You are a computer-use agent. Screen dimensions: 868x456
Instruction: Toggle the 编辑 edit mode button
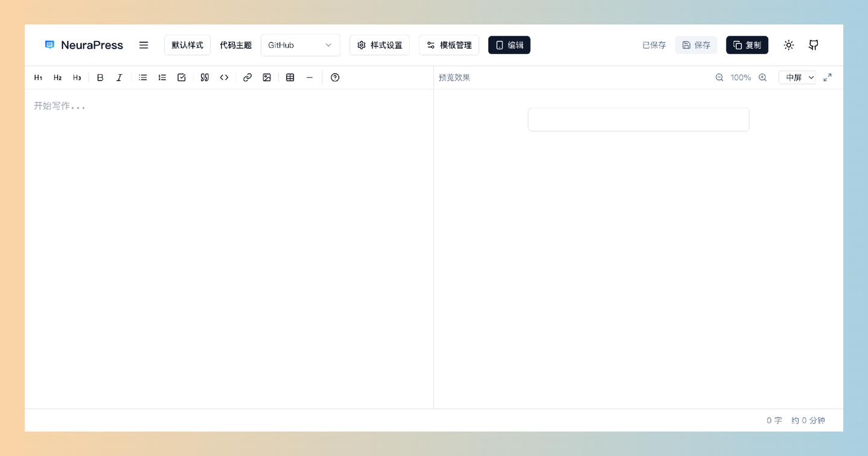click(509, 45)
